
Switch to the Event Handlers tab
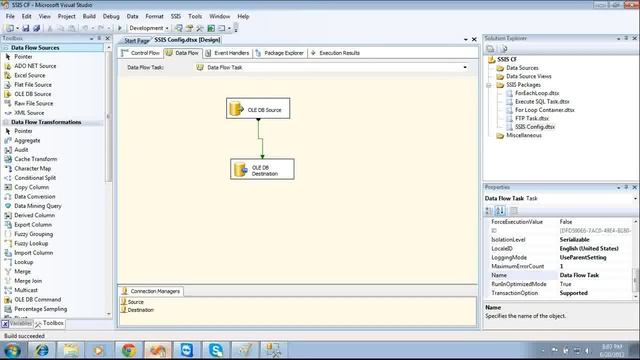pos(227,53)
